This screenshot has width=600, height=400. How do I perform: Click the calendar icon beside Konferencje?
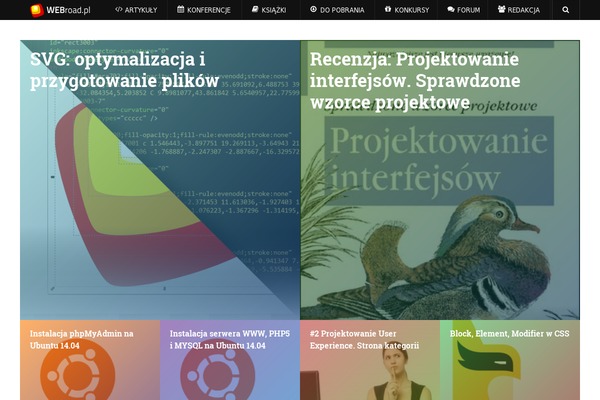click(x=181, y=9)
